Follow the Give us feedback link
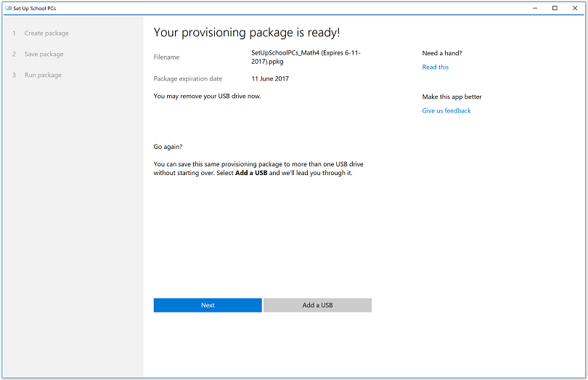The height and width of the screenshot is (380, 588). [x=446, y=111]
